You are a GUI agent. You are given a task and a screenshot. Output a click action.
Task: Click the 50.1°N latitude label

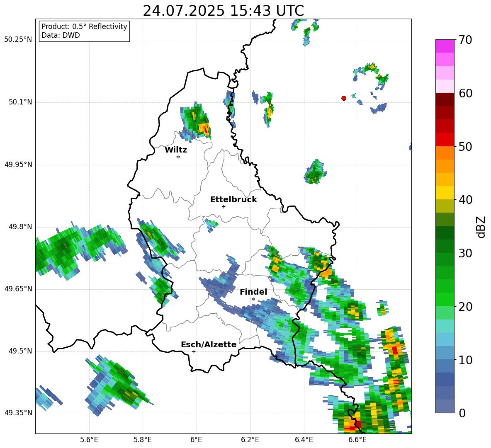(x=20, y=102)
